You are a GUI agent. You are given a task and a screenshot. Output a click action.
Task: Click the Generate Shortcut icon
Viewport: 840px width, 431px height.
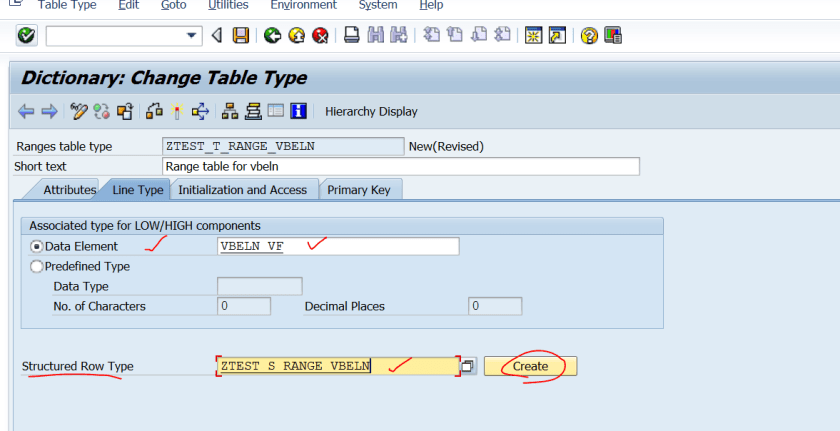coord(557,35)
